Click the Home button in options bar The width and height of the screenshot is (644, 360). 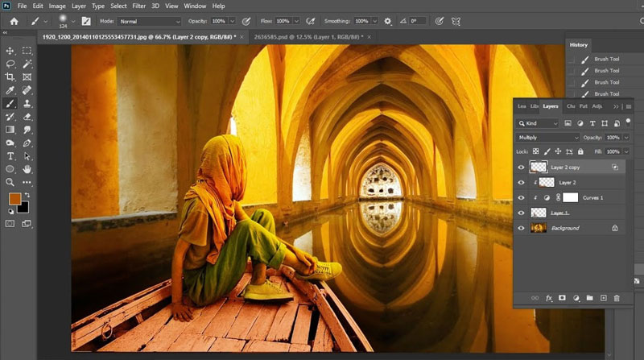click(14, 22)
